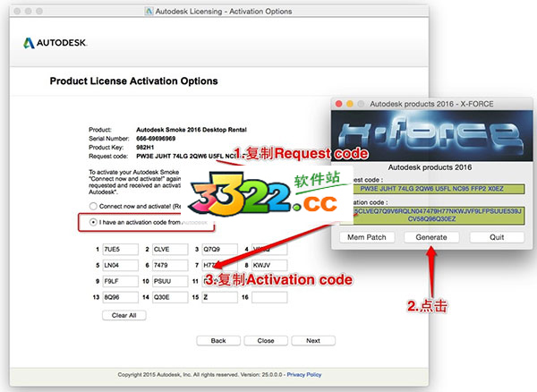Click the Generate button in X-FORCE
This screenshot has width=537, height=392.
(431, 237)
